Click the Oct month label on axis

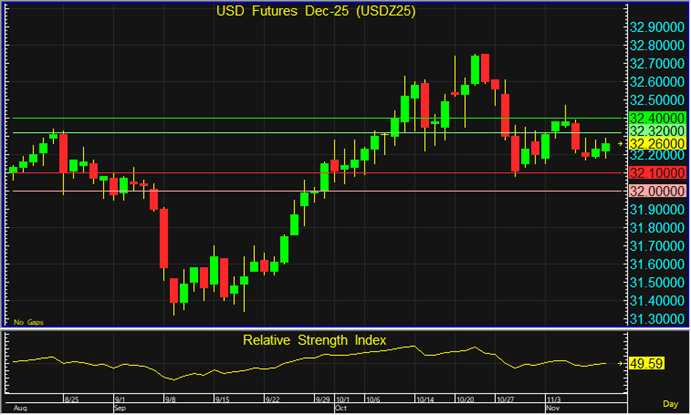[x=339, y=409]
